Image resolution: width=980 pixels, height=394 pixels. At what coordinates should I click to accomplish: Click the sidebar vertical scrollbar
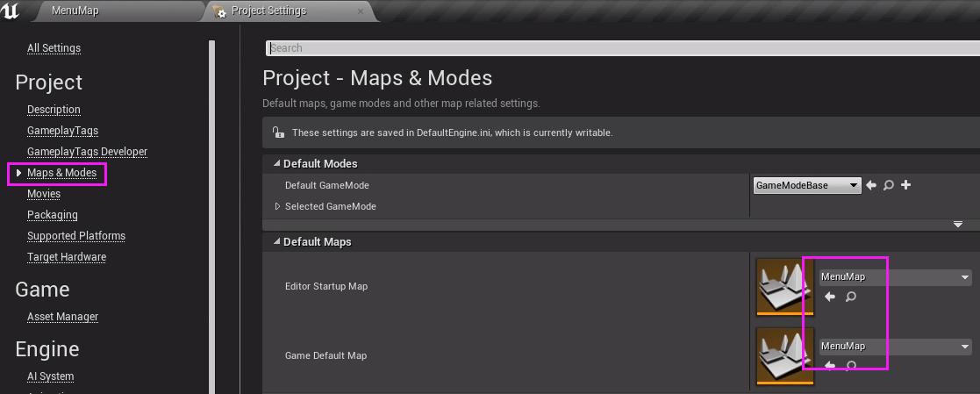(211, 217)
